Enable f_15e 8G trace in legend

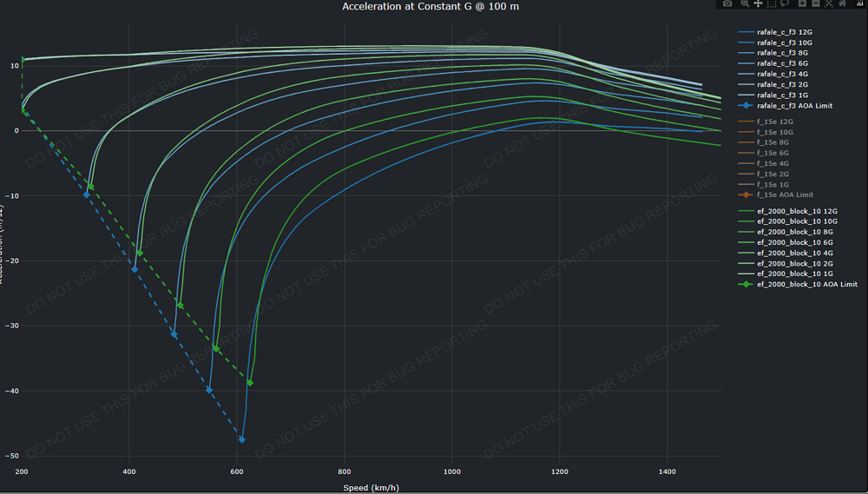point(763,142)
